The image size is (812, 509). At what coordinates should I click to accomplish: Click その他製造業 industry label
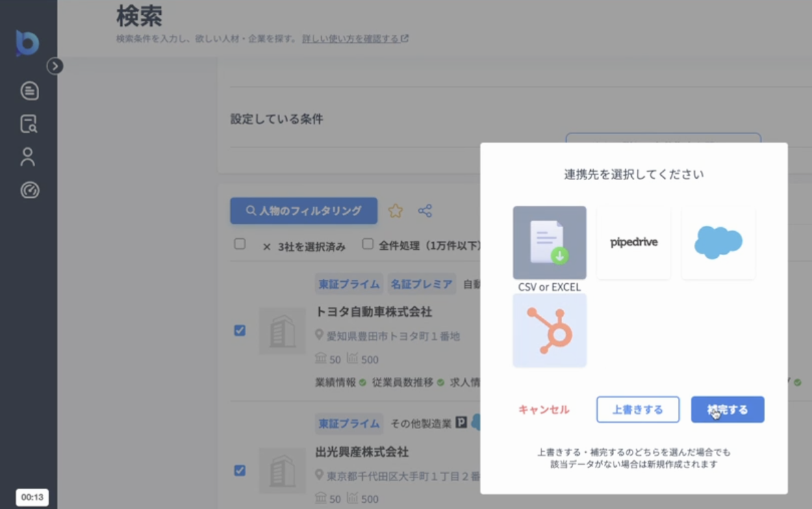click(421, 423)
